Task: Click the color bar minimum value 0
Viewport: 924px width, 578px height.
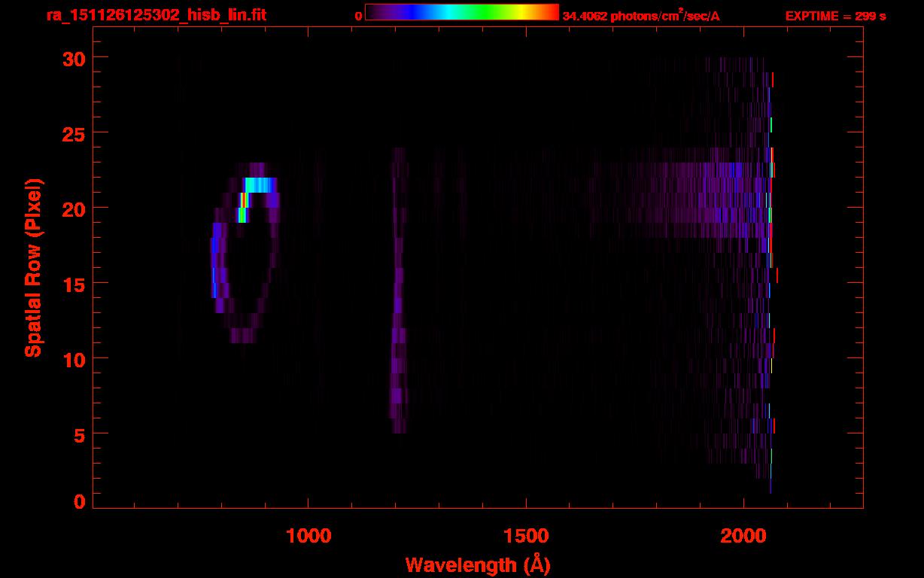Action: point(358,16)
